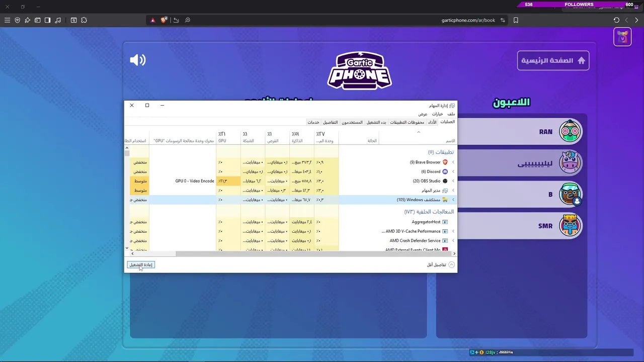Click the إعادة التشغيل restart button

point(141,265)
